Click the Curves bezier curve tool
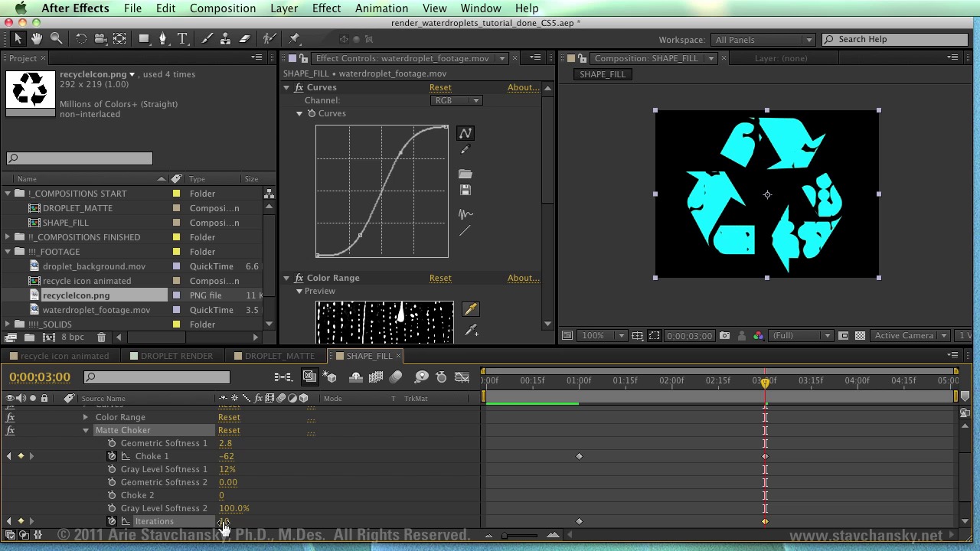Image resolution: width=980 pixels, height=551 pixels. pos(465,133)
